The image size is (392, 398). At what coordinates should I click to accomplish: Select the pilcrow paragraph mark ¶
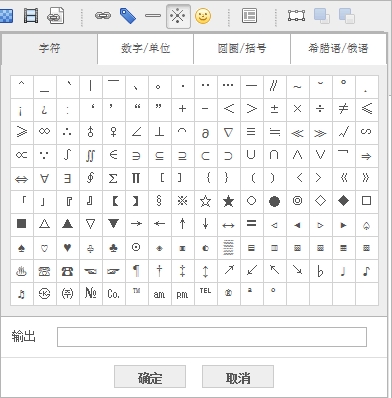[x=136, y=270]
